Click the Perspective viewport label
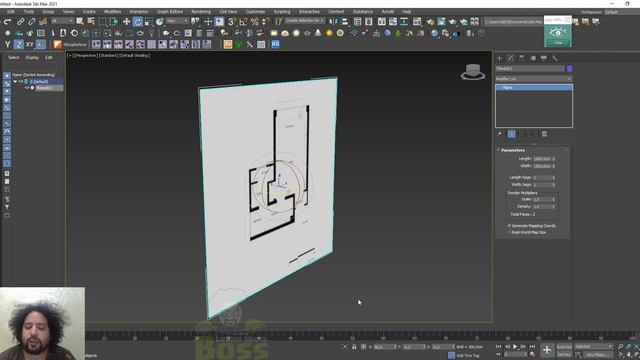This screenshot has height=360, width=640. tap(86, 56)
